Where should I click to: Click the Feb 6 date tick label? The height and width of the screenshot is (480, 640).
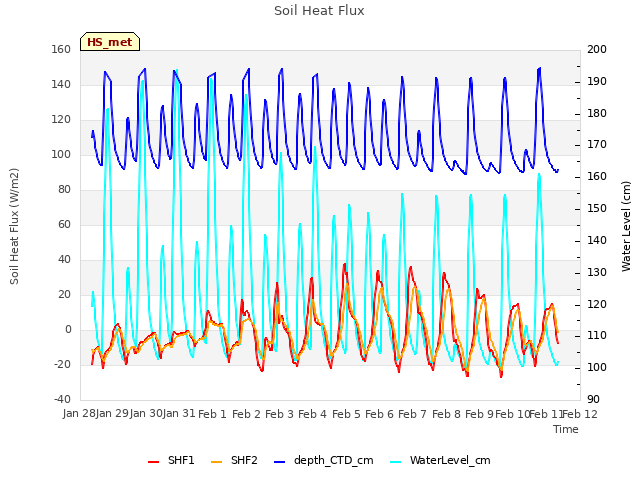click(x=379, y=414)
